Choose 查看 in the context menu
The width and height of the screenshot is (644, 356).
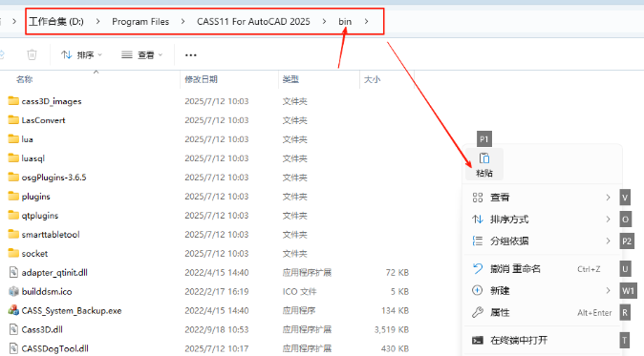click(x=542, y=198)
